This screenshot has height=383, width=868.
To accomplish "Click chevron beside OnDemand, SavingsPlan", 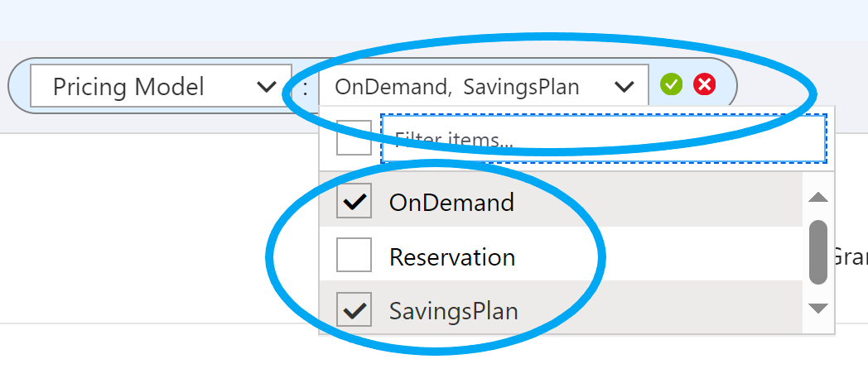I will pos(624,87).
